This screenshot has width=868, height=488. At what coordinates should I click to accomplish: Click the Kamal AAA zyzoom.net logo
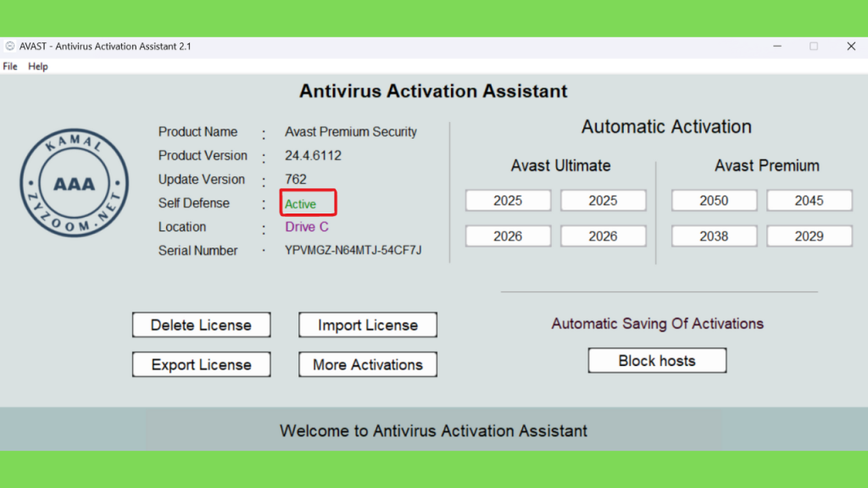click(x=75, y=183)
